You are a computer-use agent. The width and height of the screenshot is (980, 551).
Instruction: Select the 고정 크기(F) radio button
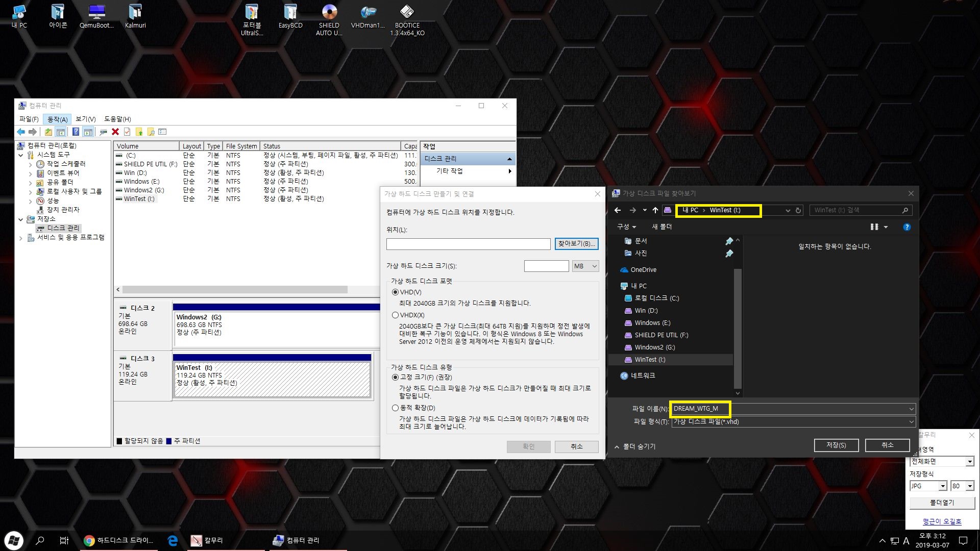[395, 378]
